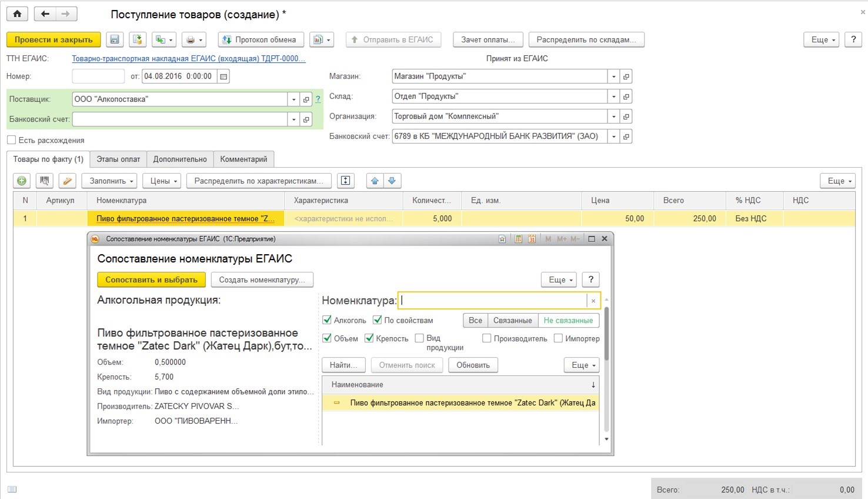This screenshot has width=868, height=499.
Task: Click Создать номенклатуру button
Action: click(262, 280)
